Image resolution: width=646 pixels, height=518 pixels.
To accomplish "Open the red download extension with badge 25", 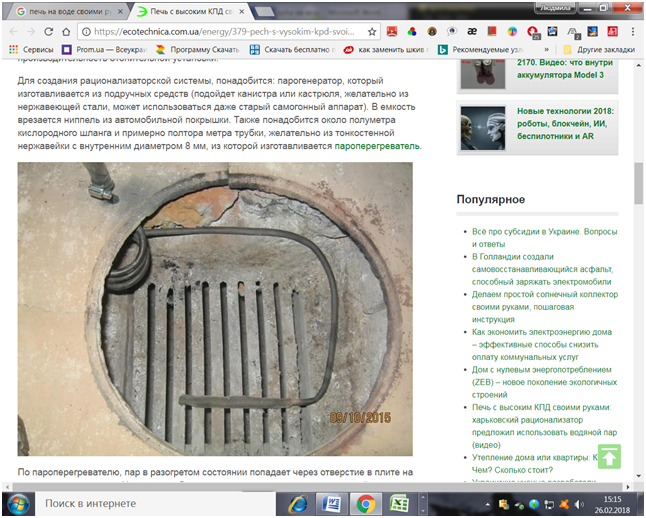I will (x=533, y=32).
